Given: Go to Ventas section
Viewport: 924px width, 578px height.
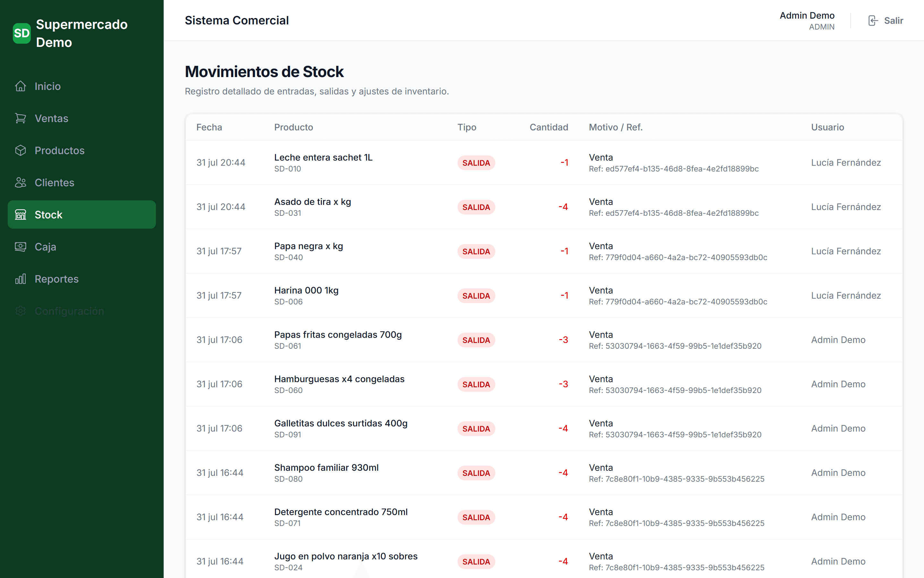Looking at the screenshot, I should pyautogui.click(x=82, y=118).
